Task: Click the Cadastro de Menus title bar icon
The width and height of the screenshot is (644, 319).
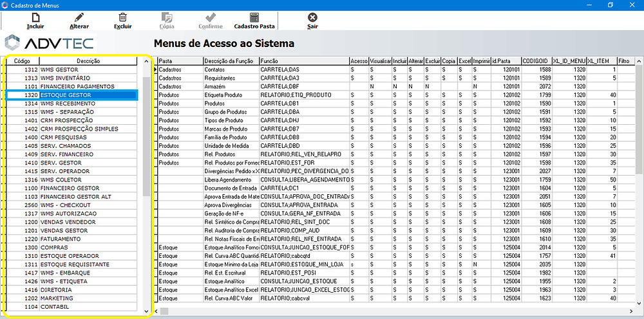Action: 5,5
